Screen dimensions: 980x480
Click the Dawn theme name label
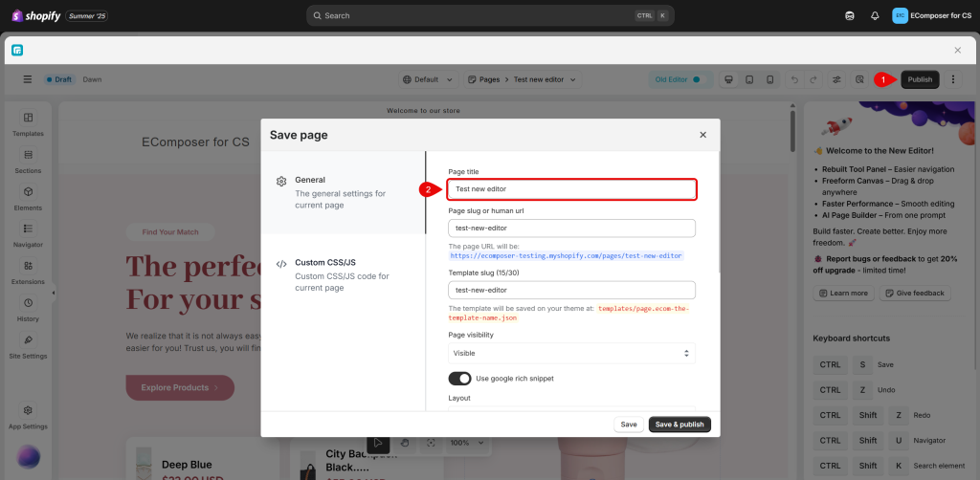(93, 79)
